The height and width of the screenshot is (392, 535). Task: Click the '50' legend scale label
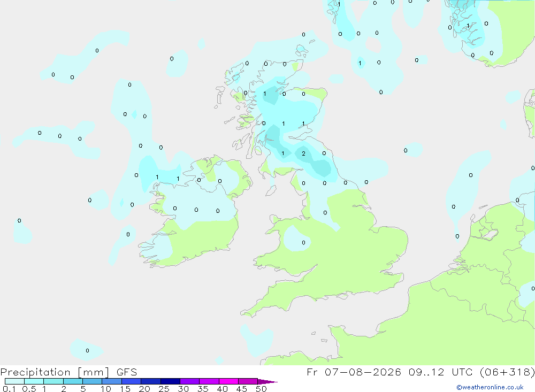pos(262,389)
